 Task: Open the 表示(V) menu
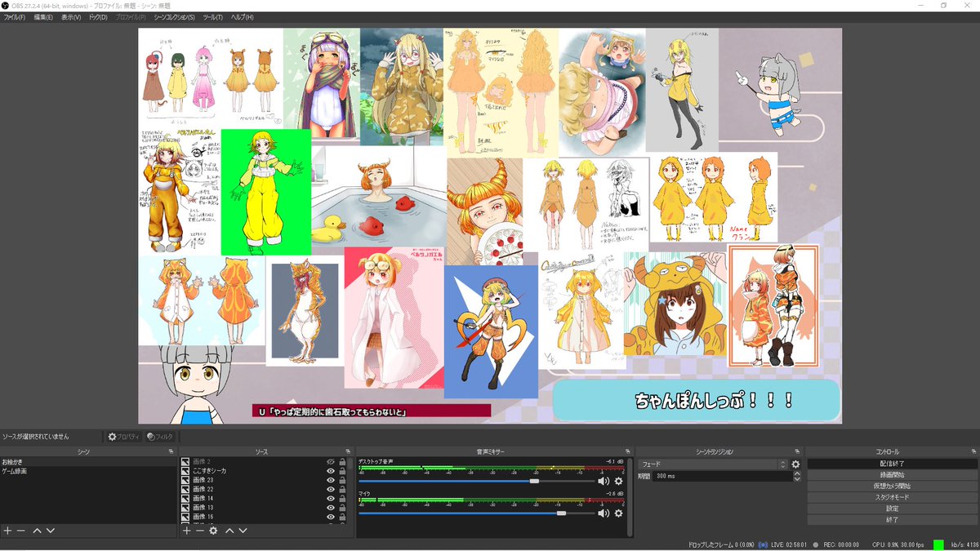click(71, 17)
